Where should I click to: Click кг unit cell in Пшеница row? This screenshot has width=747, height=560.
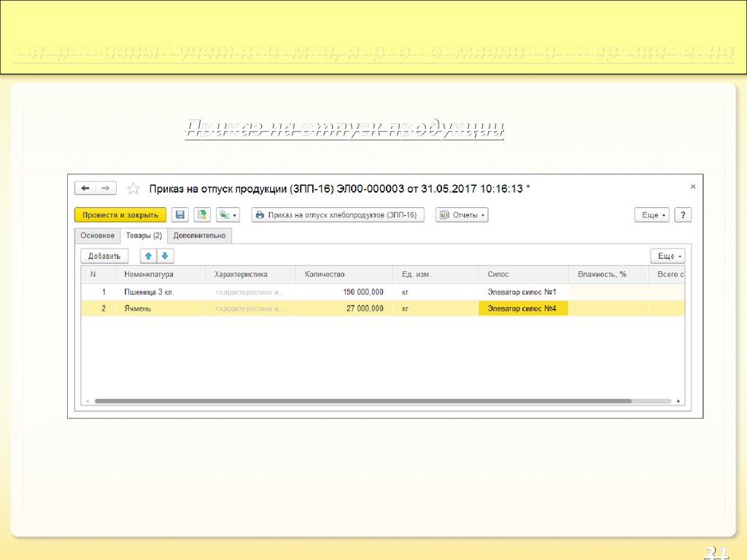pyautogui.click(x=436, y=292)
